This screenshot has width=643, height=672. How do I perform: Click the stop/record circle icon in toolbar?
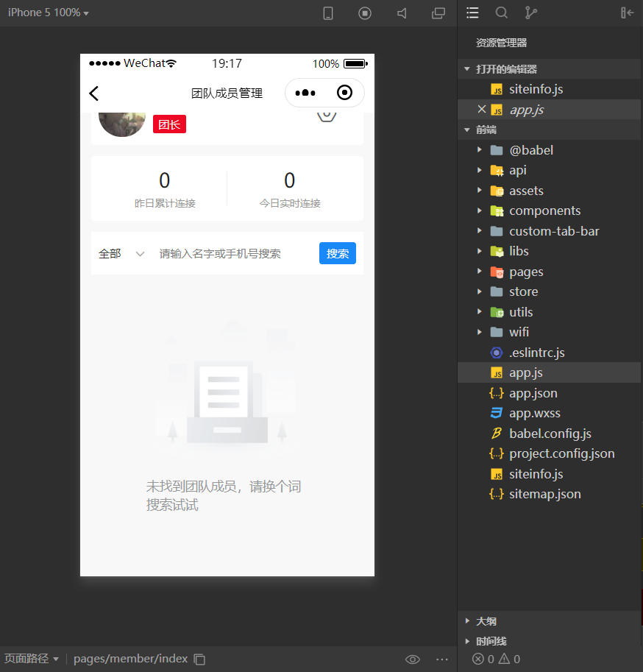[365, 13]
